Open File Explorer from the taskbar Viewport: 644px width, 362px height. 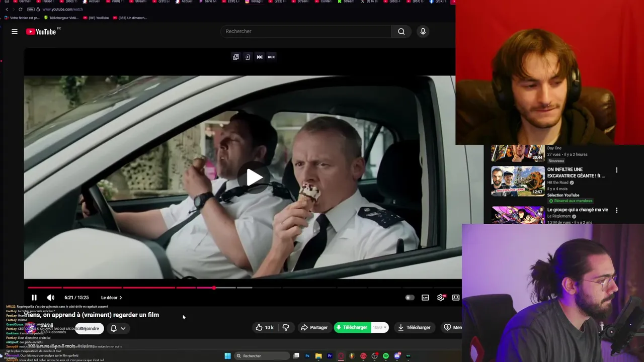click(x=318, y=356)
